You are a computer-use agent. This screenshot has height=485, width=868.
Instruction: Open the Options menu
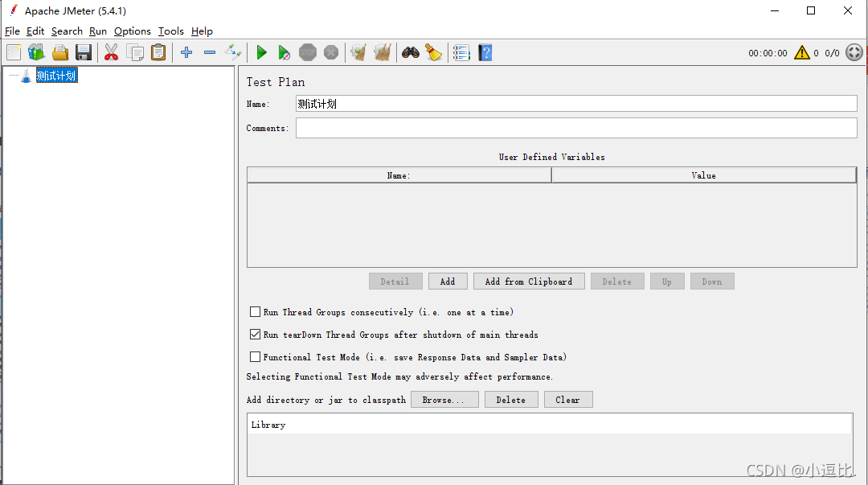pos(133,31)
